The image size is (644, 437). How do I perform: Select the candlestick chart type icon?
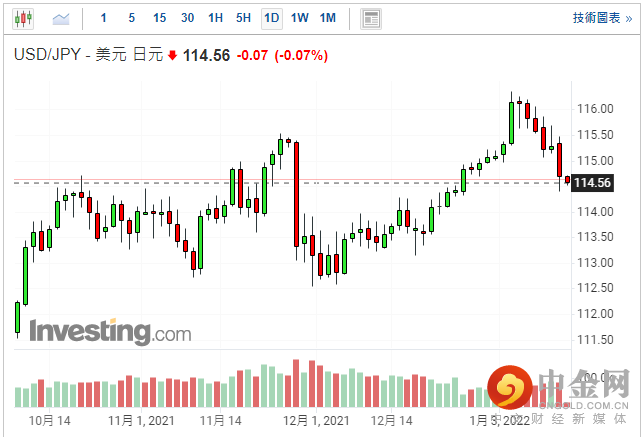click(24, 18)
